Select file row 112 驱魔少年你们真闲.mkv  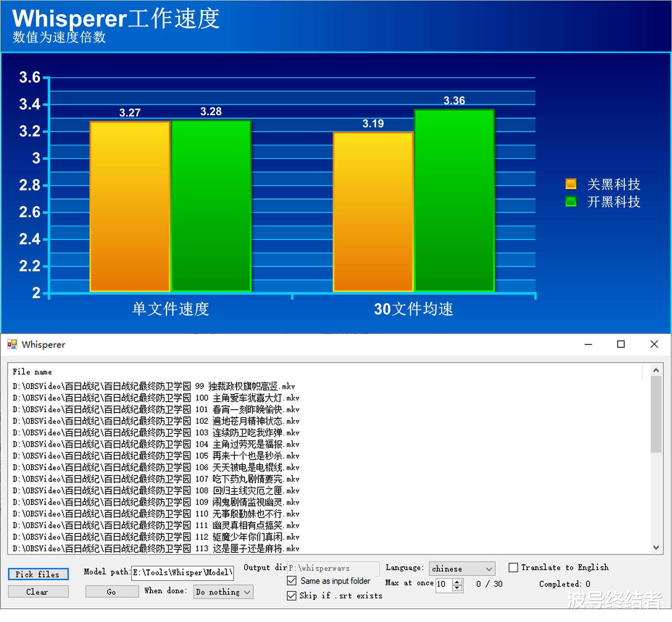click(156, 537)
